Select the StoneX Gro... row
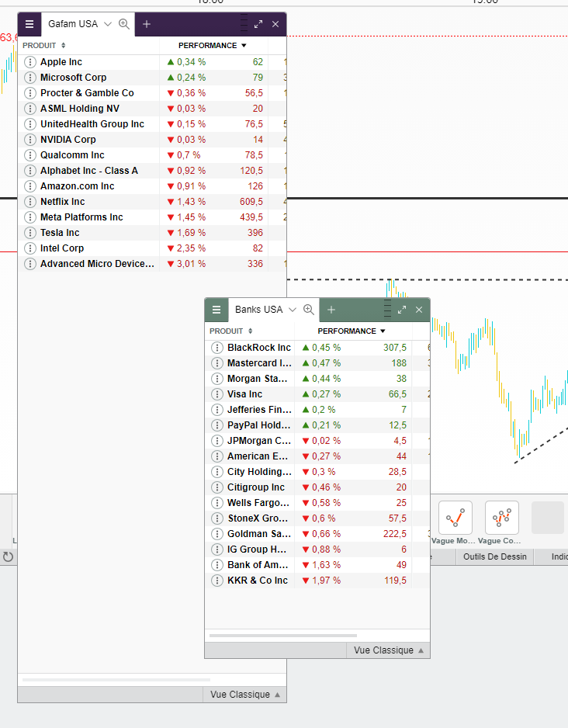This screenshot has height=728, width=568. coord(317,518)
